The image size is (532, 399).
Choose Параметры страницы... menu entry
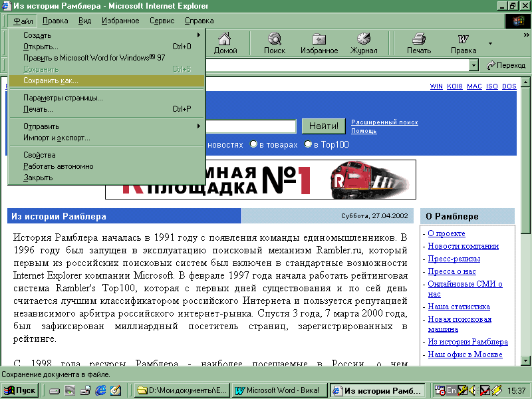(x=107, y=98)
